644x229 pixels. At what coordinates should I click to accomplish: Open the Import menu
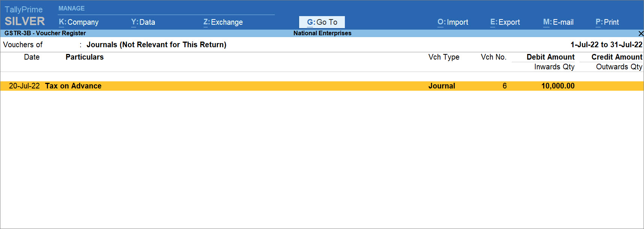453,22
